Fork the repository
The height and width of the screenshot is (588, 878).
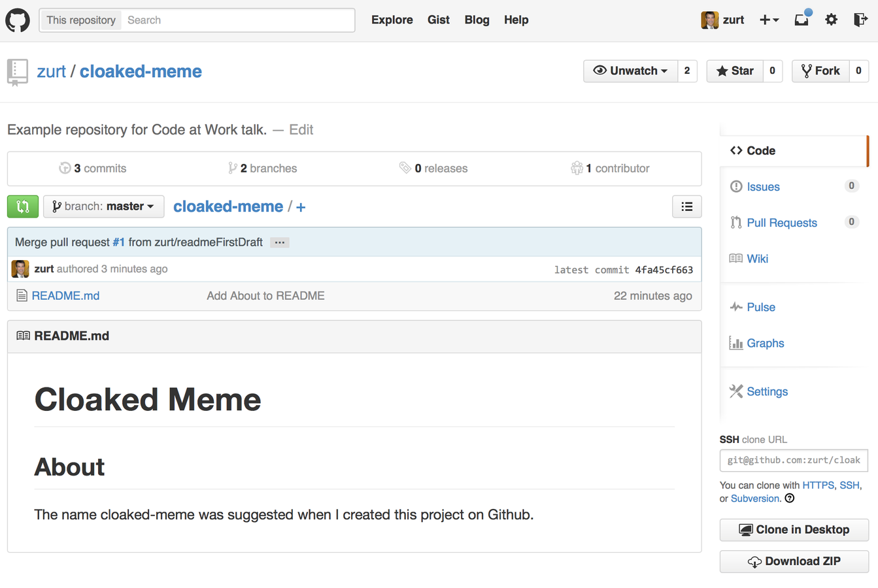pos(820,71)
